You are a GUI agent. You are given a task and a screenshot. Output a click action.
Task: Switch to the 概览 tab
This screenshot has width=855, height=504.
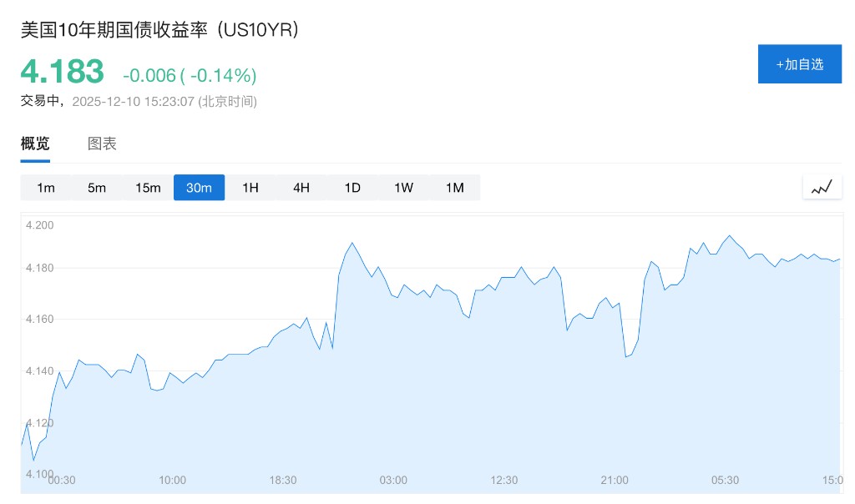[x=35, y=144]
